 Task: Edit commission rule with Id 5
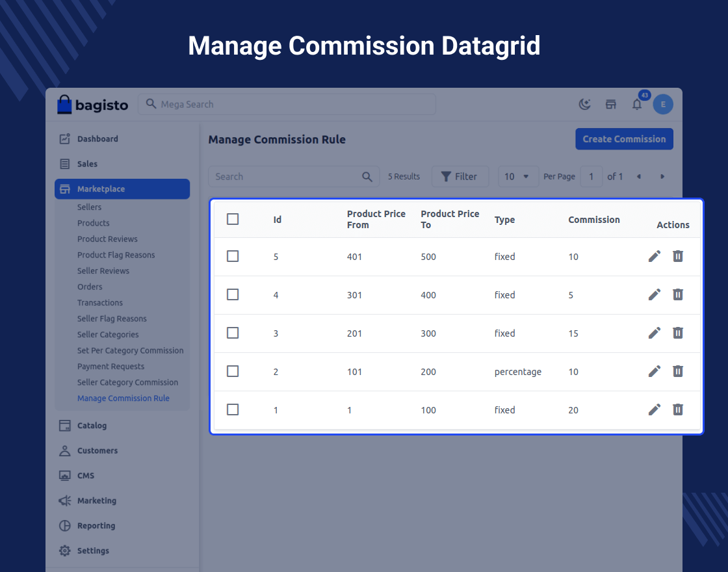coord(654,256)
